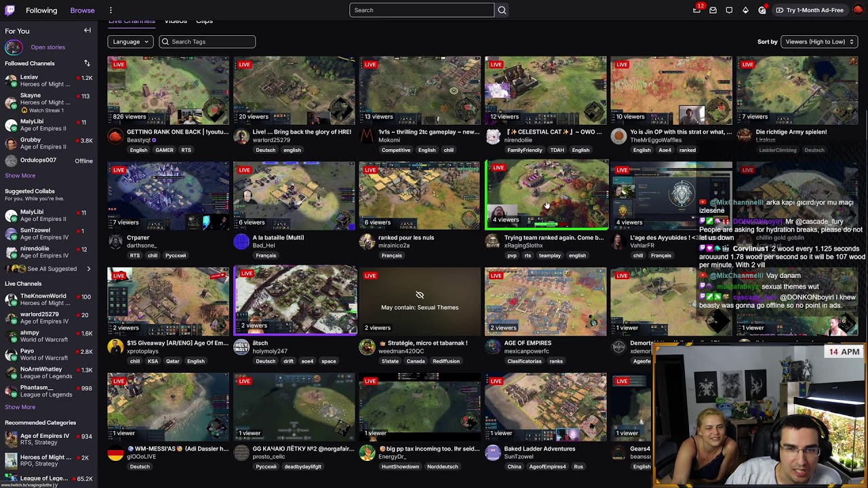Click the Get Bits diamond icon

point(745,10)
